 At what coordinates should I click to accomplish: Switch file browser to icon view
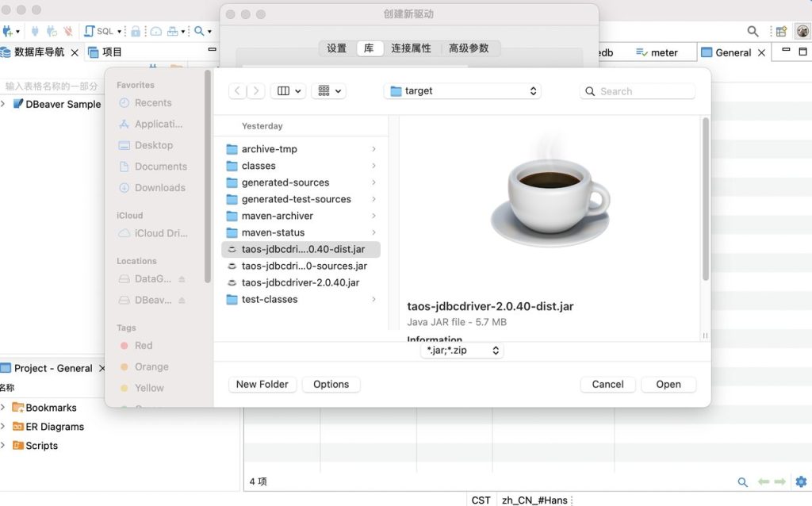click(325, 90)
